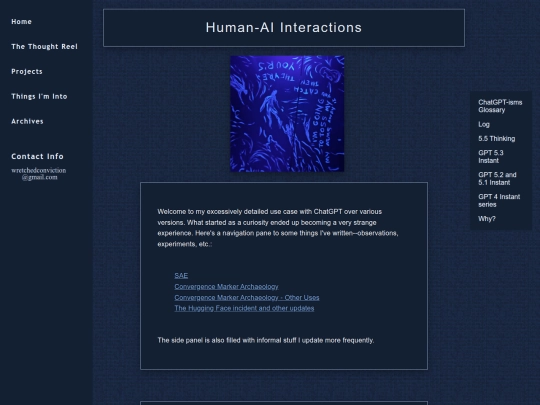The width and height of the screenshot is (540, 405).
Task: Open GPT 5.2 and 5.1 Instant entry
Action: tap(497, 179)
